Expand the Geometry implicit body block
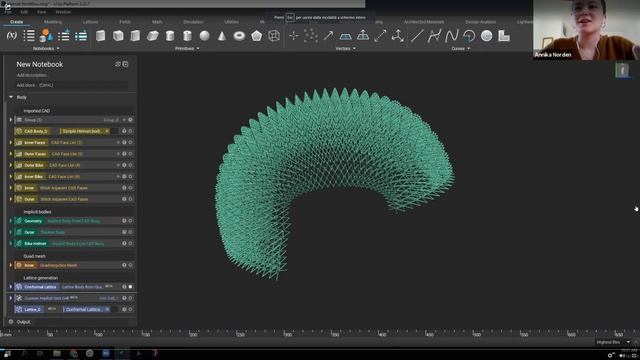The image size is (640, 360). 11,221
